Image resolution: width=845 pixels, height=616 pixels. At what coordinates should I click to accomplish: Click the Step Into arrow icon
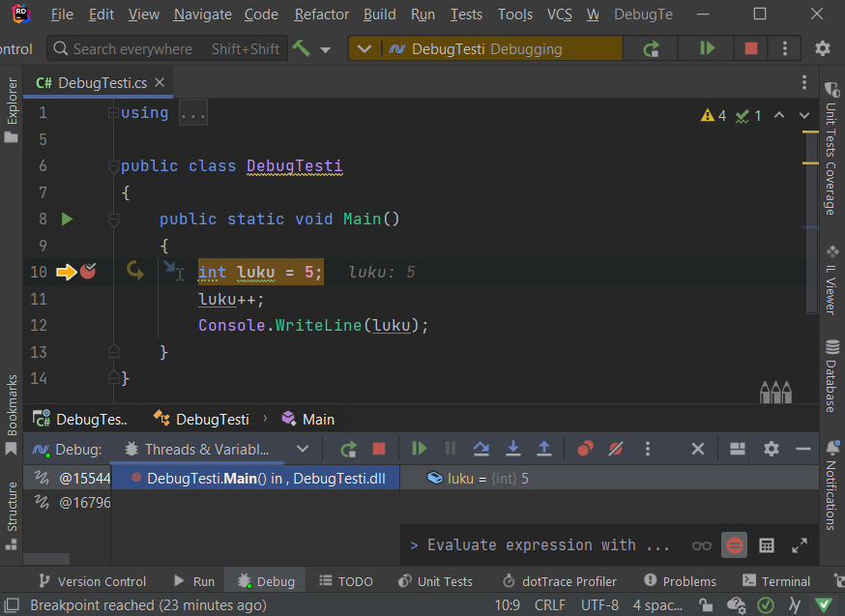[x=512, y=449]
